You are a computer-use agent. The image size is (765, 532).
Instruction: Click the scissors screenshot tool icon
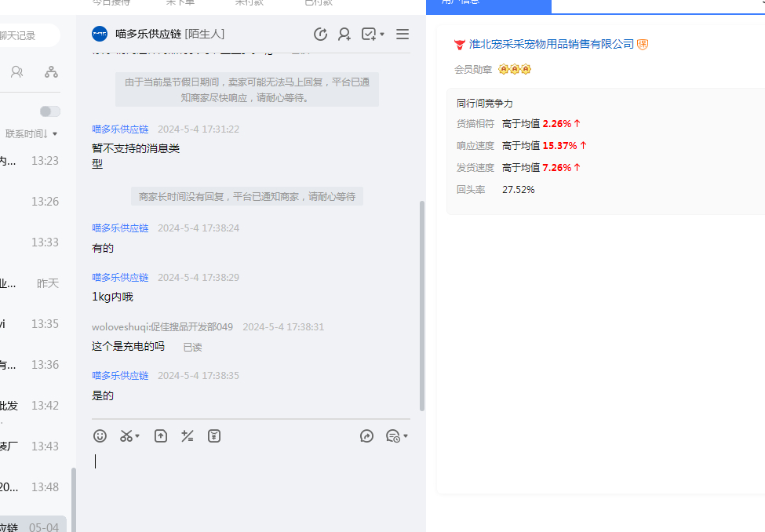[126, 436]
